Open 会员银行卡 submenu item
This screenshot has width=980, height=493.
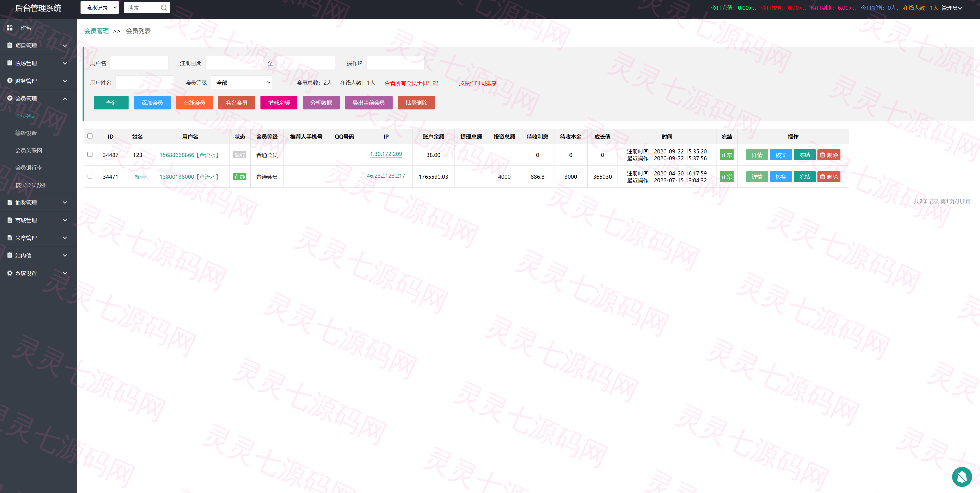tap(29, 167)
